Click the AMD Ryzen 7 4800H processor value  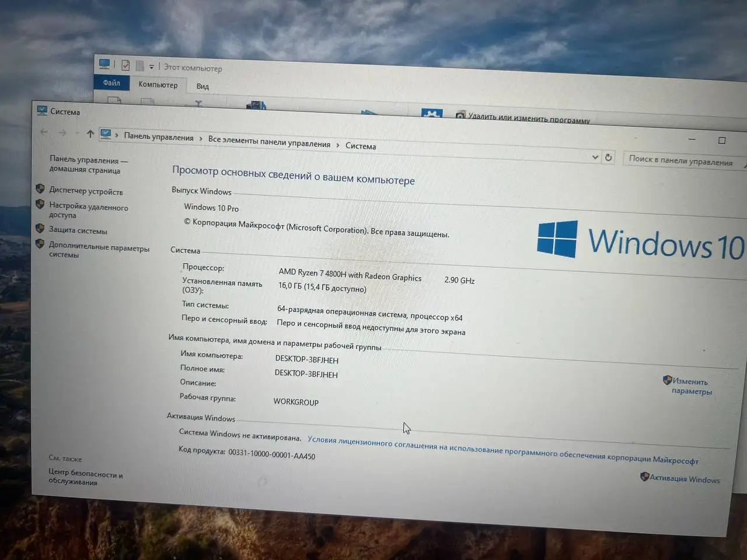click(350, 275)
